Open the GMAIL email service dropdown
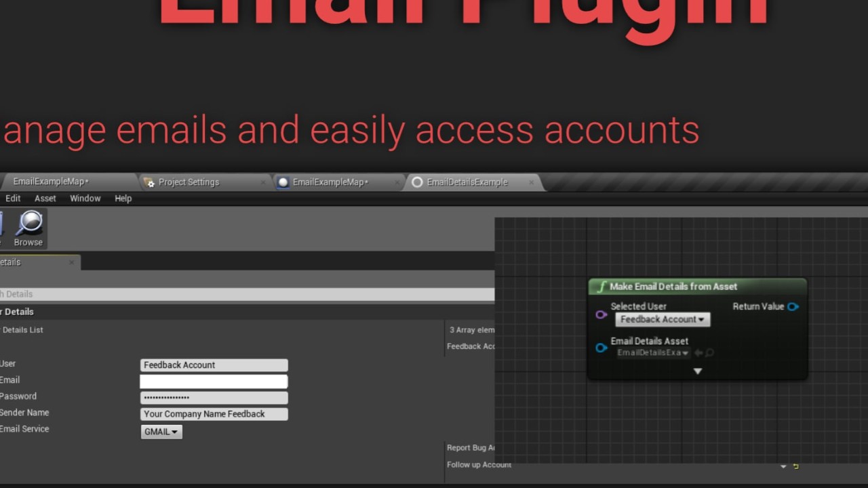 [161, 432]
